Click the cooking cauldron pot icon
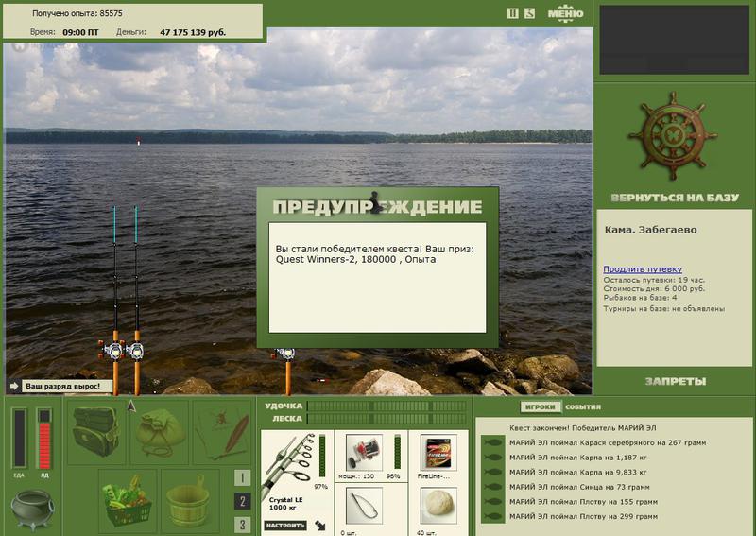 tap(33, 508)
